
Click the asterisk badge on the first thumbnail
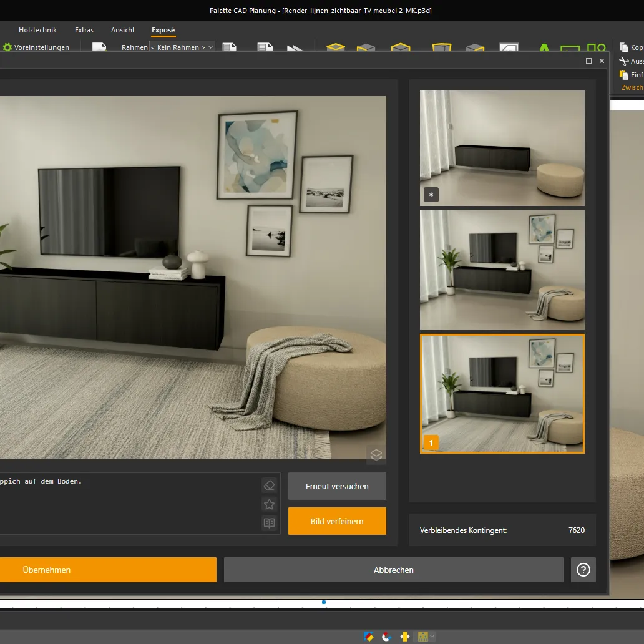coord(431,195)
